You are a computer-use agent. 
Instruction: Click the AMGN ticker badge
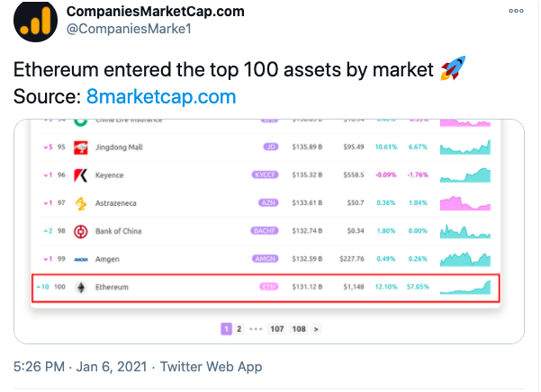[264, 259]
